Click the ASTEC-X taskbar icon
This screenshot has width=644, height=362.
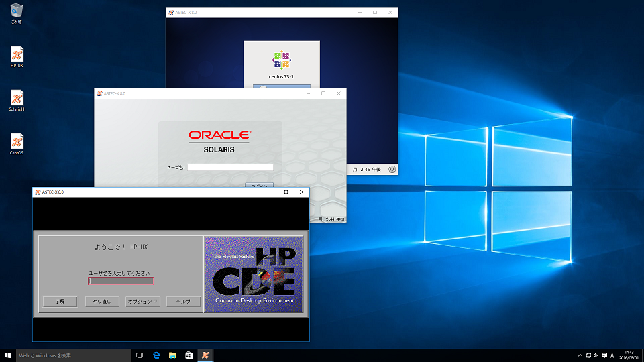(x=205, y=355)
